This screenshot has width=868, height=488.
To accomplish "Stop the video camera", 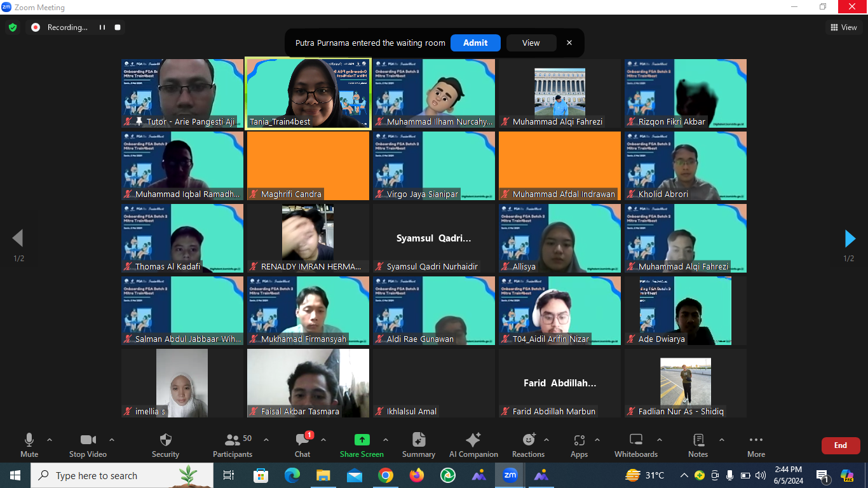I will (x=88, y=440).
